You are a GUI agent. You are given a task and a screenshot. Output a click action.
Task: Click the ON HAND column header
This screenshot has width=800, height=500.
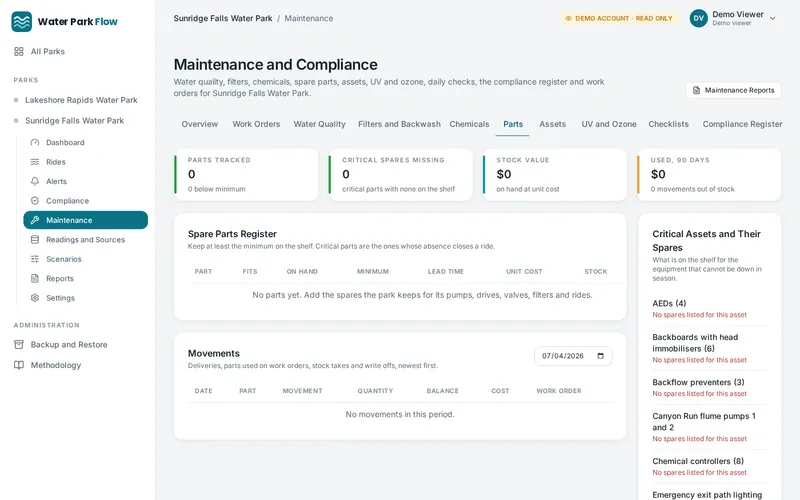(x=302, y=271)
